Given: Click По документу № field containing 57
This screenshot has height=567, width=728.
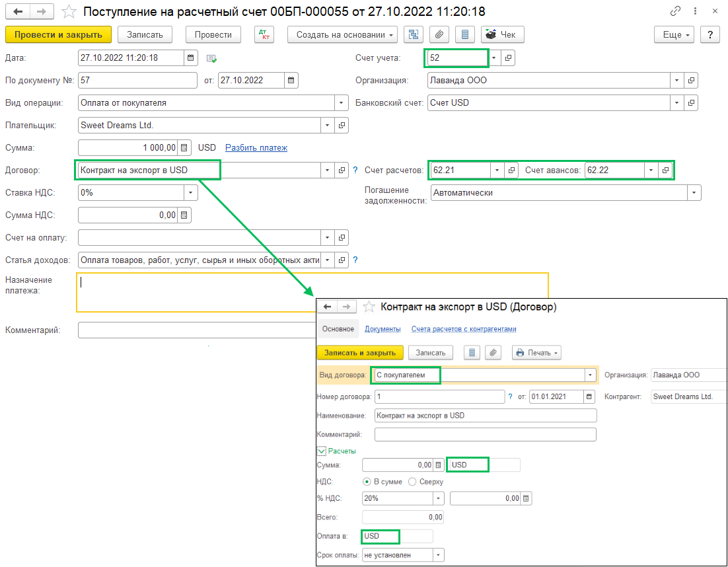Looking at the screenshot, I should [137, 80].
